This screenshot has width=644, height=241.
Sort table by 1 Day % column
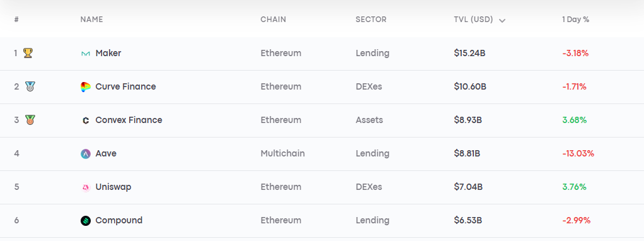click(x=575, y=20)
